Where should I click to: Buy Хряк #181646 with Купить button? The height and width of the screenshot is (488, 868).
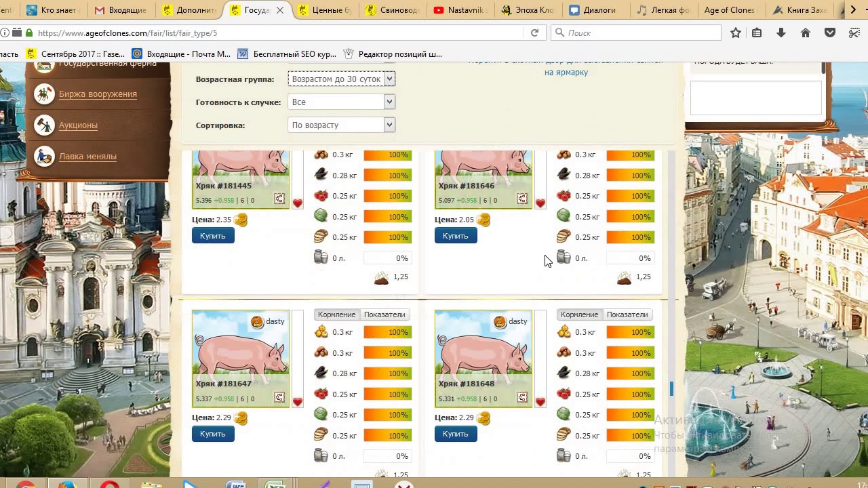(456, 236)
